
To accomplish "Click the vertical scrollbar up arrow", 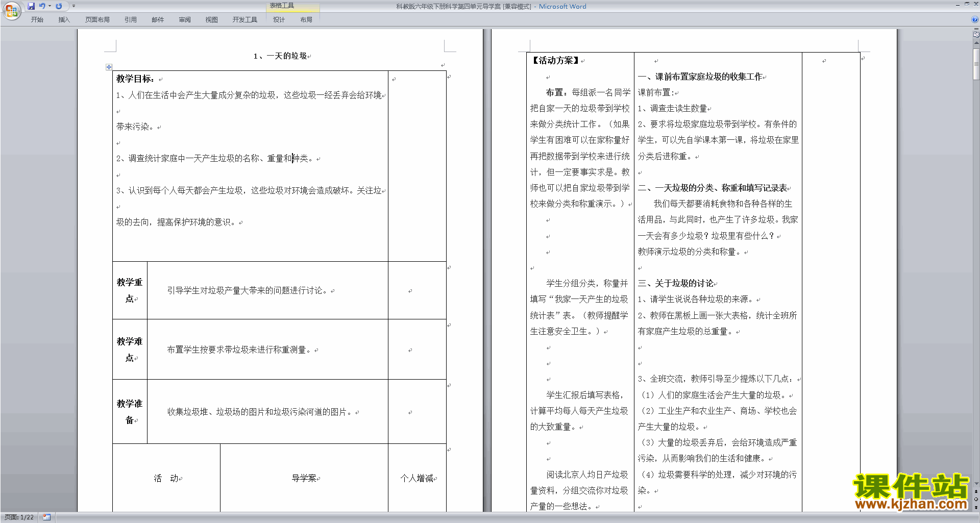I will (976, 43).
